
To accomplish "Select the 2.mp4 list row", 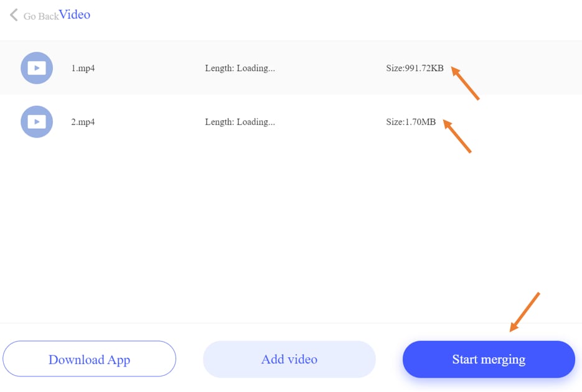I will point(311,121).
